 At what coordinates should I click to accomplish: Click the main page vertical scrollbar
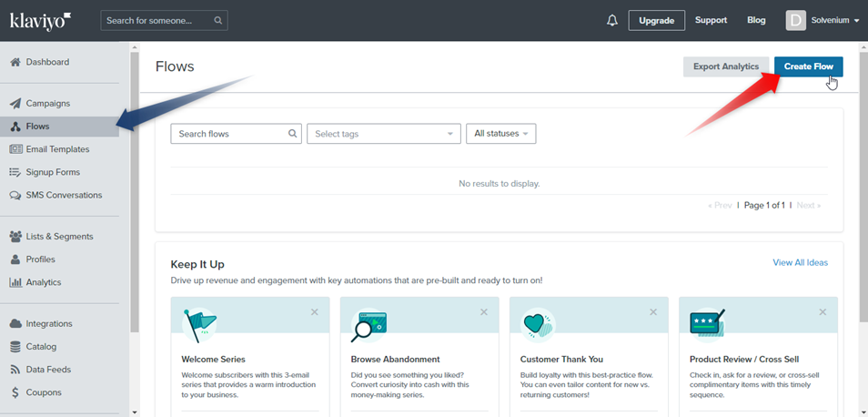(x=863, y=187)
